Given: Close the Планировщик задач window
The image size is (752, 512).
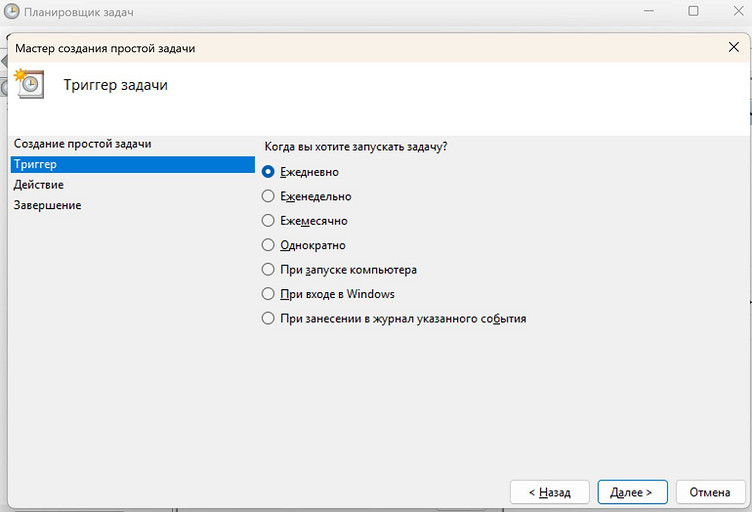Looking at the screenshot, I should pyautogui.click(x=739, y=11).
